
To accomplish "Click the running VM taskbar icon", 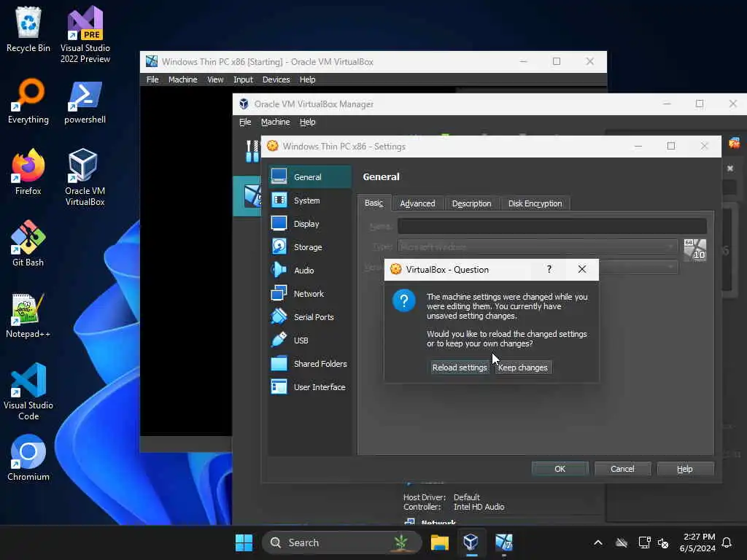I will point(503,542).
